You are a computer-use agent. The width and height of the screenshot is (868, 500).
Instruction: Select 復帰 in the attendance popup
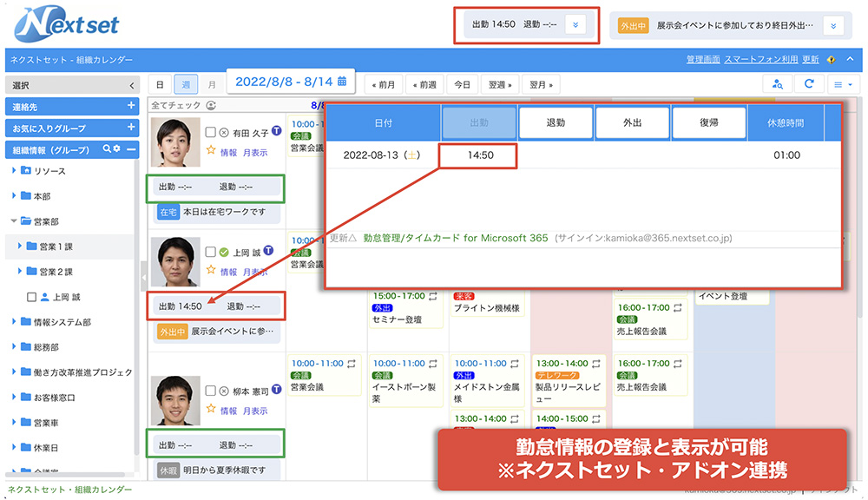pos(708,122)
